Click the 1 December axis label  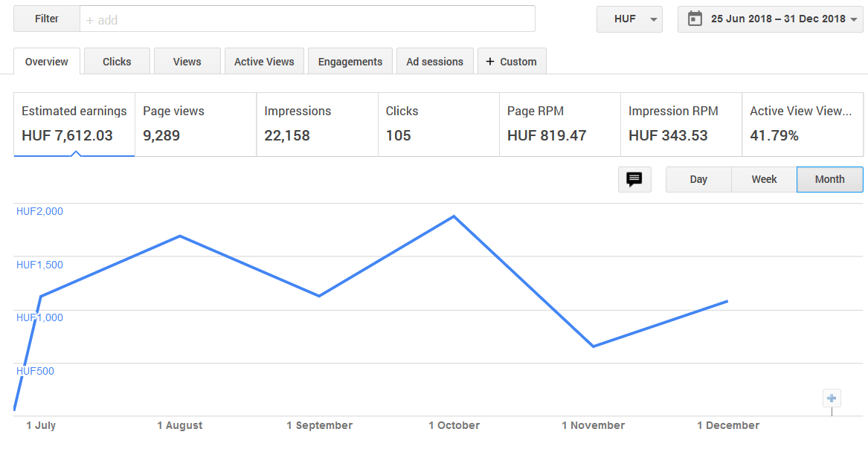pos(728,425)
